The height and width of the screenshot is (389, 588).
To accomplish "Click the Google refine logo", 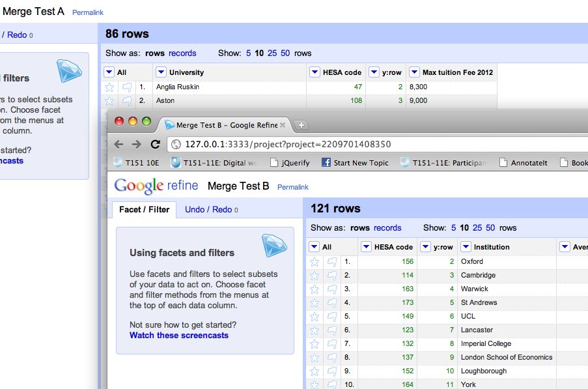I will pyautogui.click(x=156, y=186).
